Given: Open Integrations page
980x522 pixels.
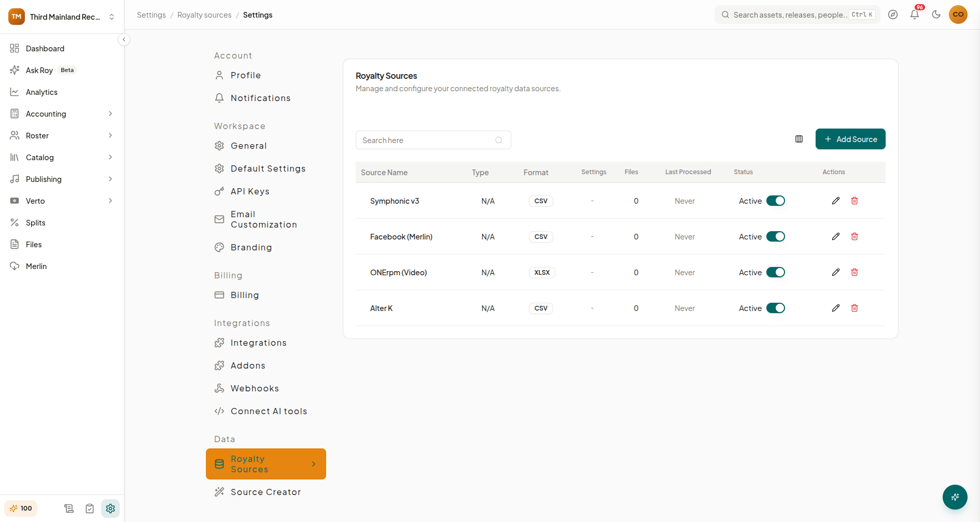Looking at the screenshot, I should [x=266, y=343].
